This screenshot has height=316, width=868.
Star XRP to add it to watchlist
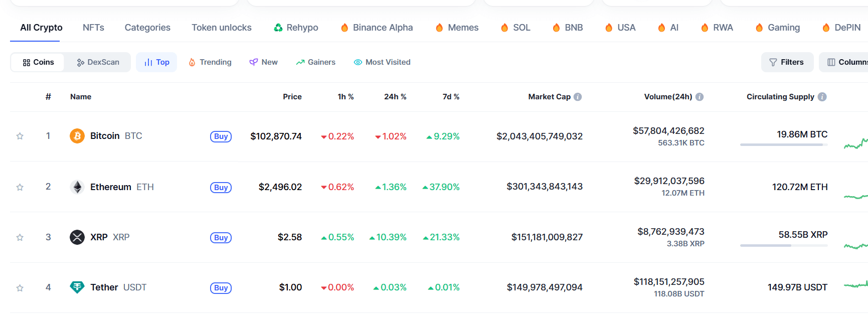point(20,237)
